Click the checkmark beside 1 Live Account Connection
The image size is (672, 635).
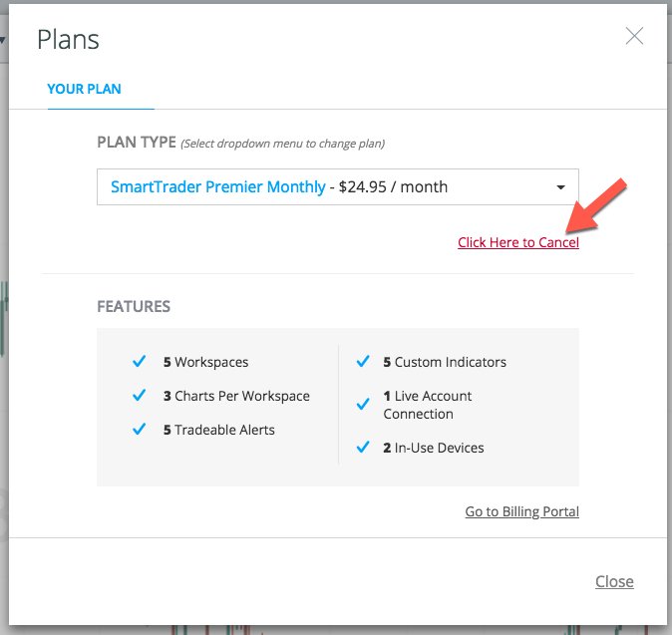[363, 404]
